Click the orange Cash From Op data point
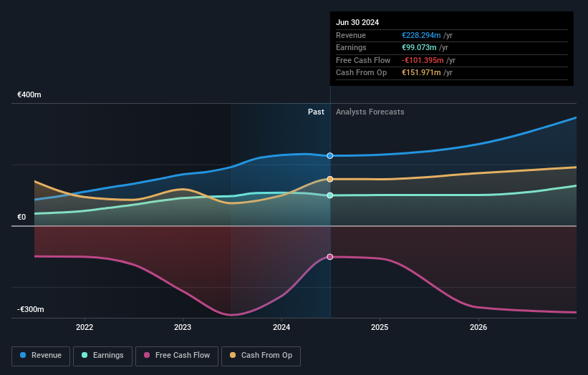588x375 pixels. click(x=330, y=180)
